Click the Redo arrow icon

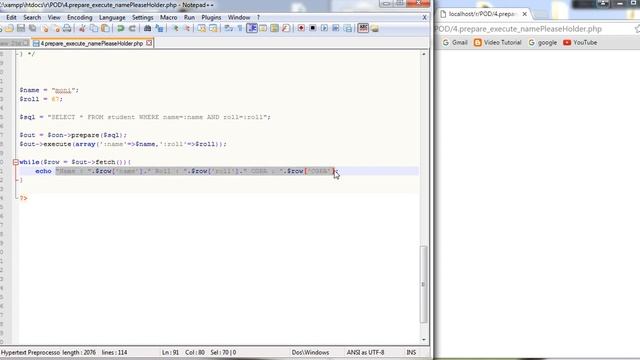click(x=132, y=28)
